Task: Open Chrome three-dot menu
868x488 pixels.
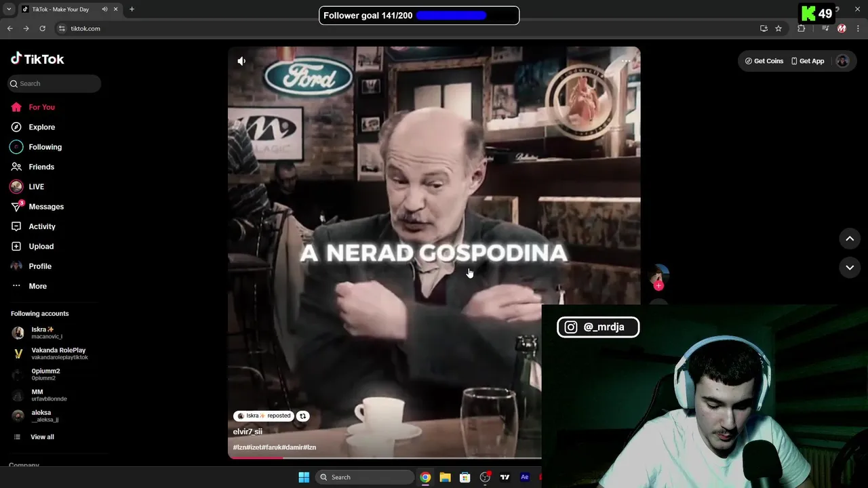Action: click(x=859, y=28)
